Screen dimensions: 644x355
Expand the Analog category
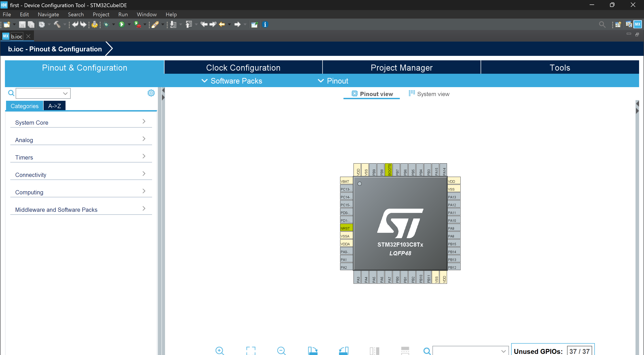pyautogui.click(x=81, y=140)
